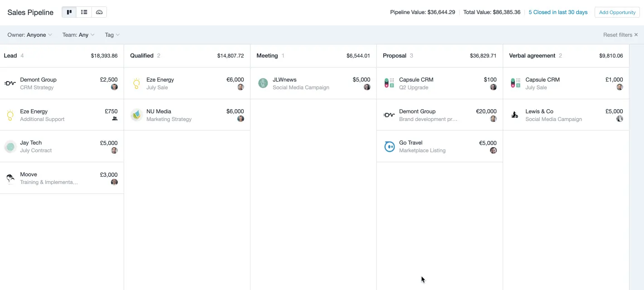Open the Tag filter dropdown
Screen dimensions: 644x290
click(112, 35)
